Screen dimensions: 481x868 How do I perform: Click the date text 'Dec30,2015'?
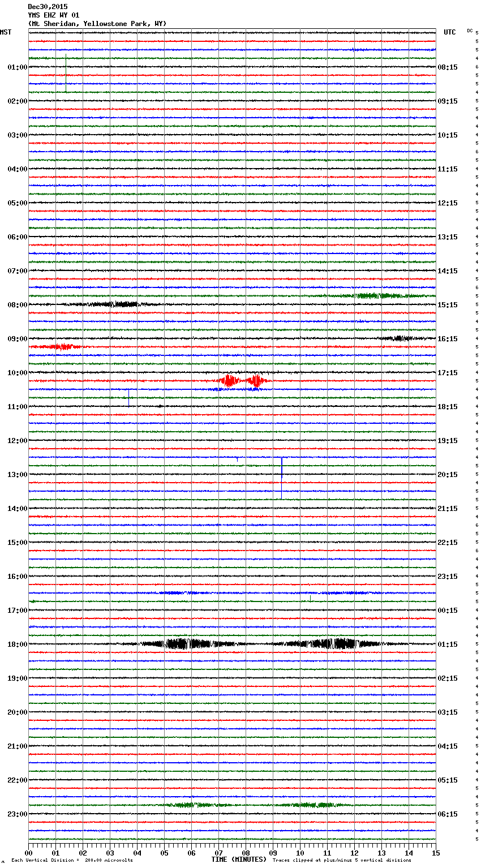point(48,7)
